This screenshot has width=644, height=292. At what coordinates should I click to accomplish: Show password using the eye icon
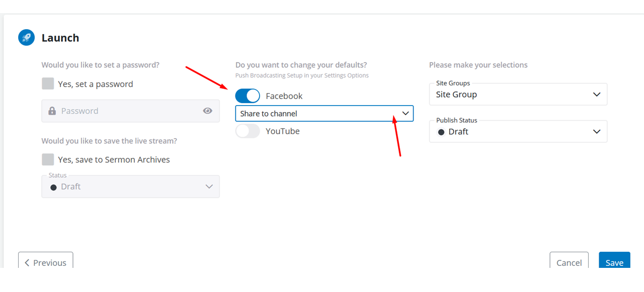(207, 111)
